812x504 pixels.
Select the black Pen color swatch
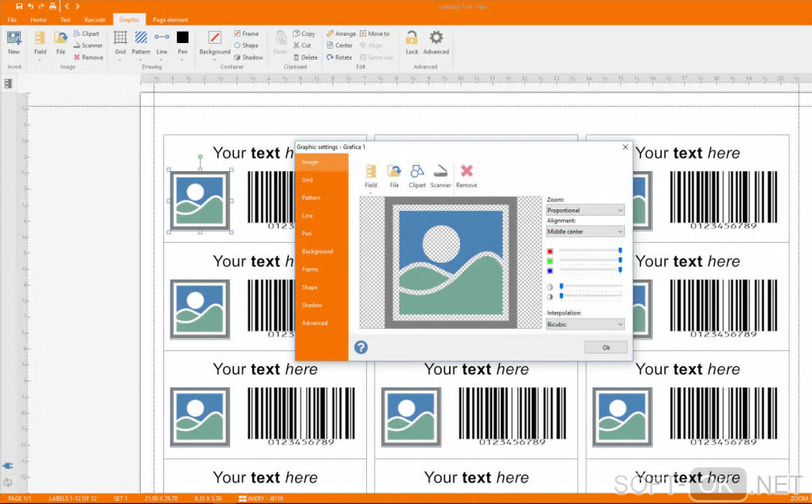pyautogui.click(x=182, y=37)
